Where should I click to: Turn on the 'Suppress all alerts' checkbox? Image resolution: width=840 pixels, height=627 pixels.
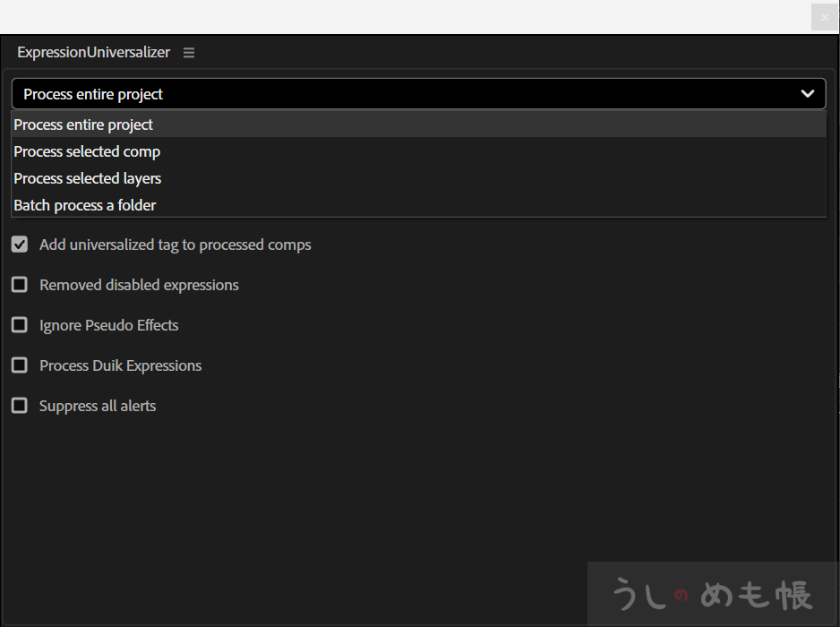click(x=20, y=406)
